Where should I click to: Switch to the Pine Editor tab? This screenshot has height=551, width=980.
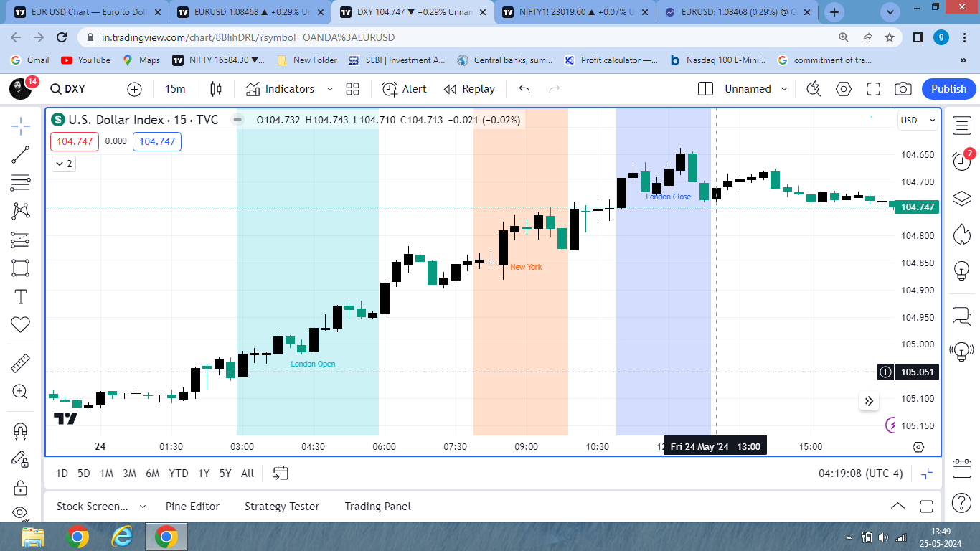(x=194, y=507)
